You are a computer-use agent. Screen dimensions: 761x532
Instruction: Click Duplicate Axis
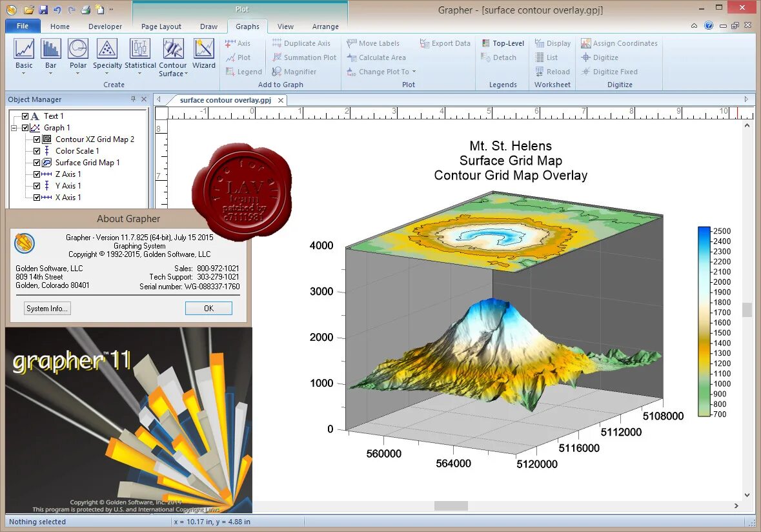(x=301, y=43)
